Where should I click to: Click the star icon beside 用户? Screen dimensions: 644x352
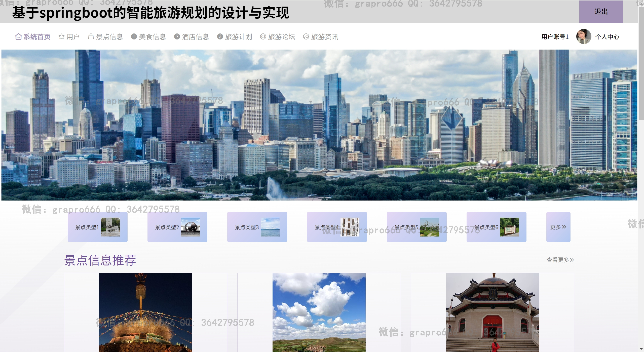pyautogui.click(x=61, y=37)
